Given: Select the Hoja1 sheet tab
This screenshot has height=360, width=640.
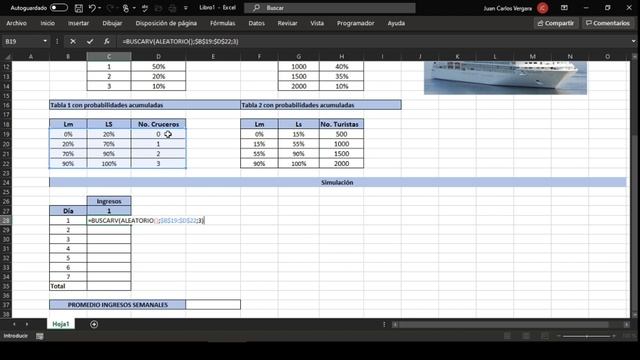Looking at the screenshot, I should [61, 324].
